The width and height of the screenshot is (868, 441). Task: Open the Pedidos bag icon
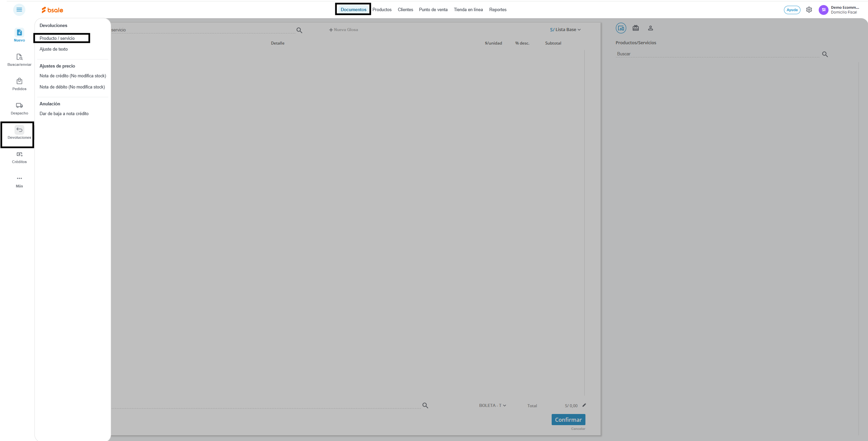pyautogui.click(x=19, y=81)
